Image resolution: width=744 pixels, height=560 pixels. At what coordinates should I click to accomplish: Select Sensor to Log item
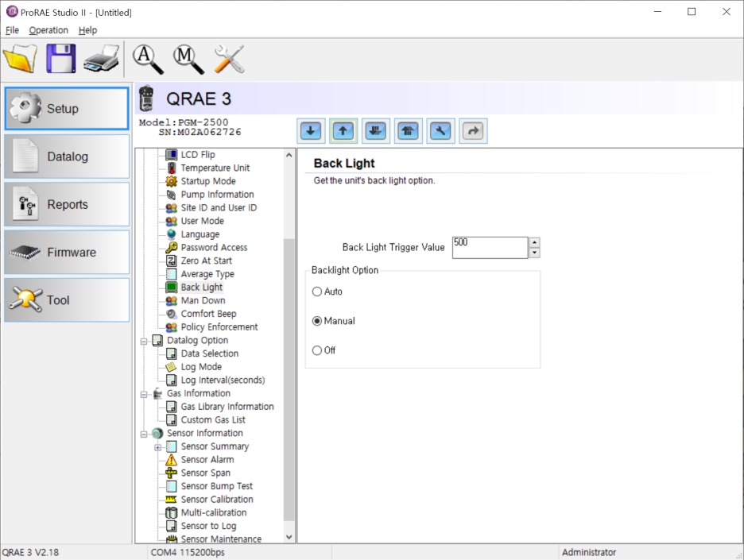tap(208, 526)
